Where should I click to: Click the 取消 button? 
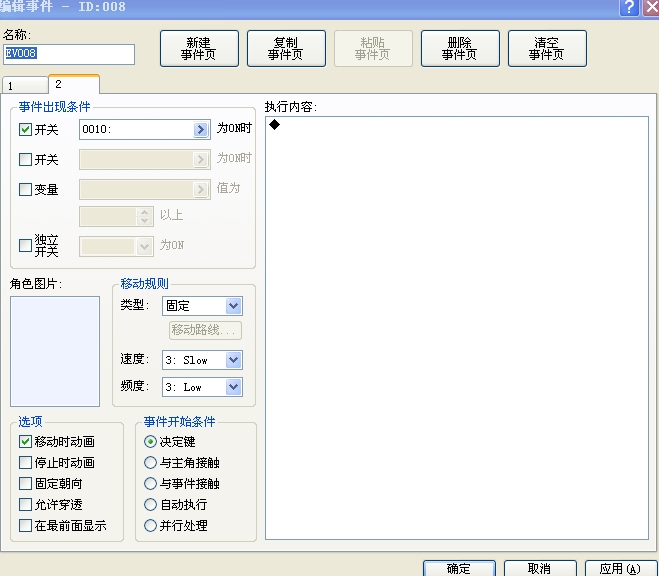click(x=540, y=568)
